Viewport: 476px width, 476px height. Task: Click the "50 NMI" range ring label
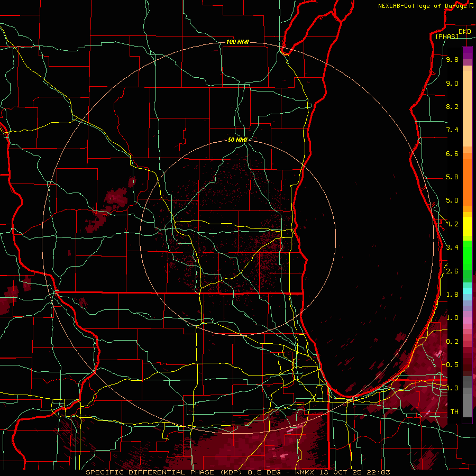237,140
